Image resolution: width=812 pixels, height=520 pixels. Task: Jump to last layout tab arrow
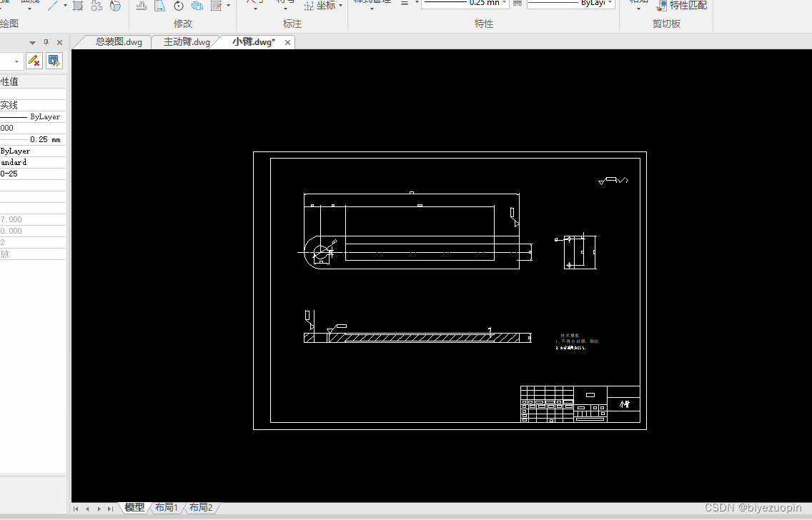click(110, 509)
